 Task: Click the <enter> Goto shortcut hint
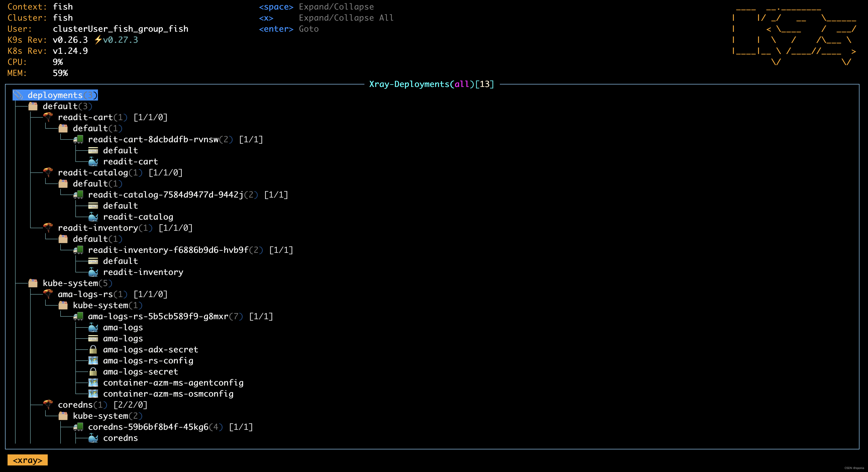(289, 29)
